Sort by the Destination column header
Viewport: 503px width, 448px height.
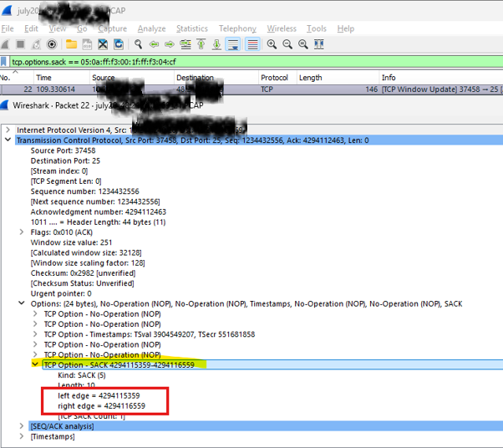(216, 78)
